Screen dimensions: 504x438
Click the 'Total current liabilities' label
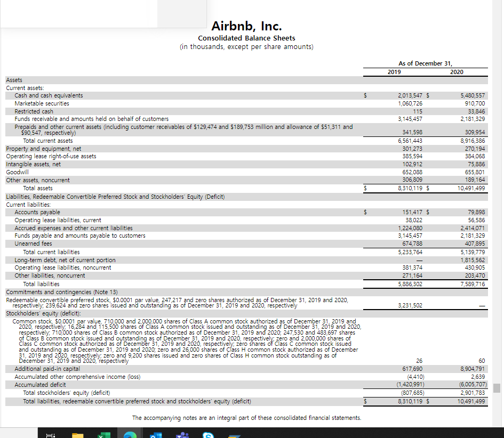click(51, 252)
